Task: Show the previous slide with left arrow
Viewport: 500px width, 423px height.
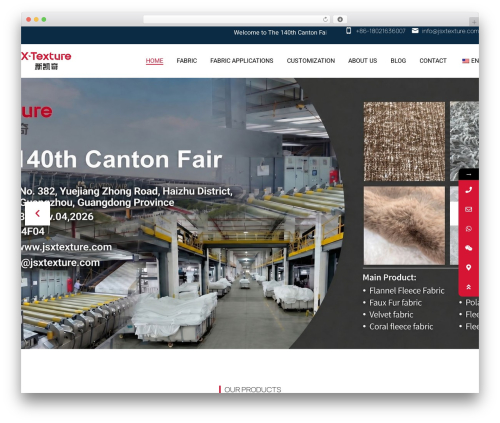Action: click(37, 213)
